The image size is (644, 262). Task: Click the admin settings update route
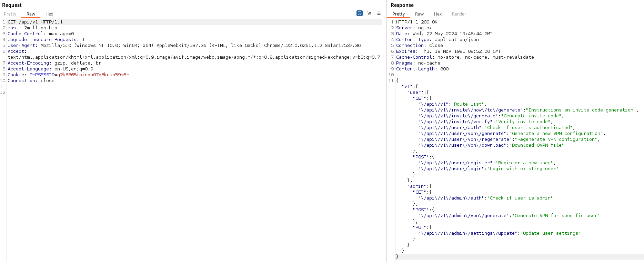[x=469, y=233]
